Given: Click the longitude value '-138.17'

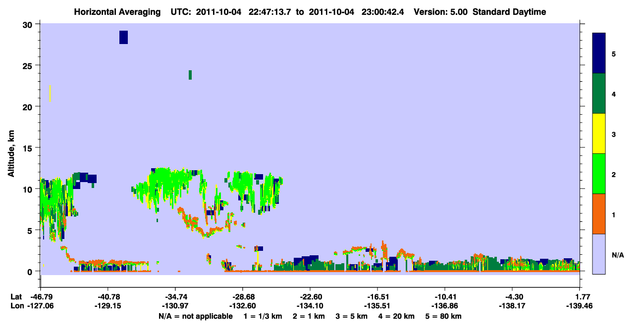Looking at the screenshot, I should click(x=512, y=306).
